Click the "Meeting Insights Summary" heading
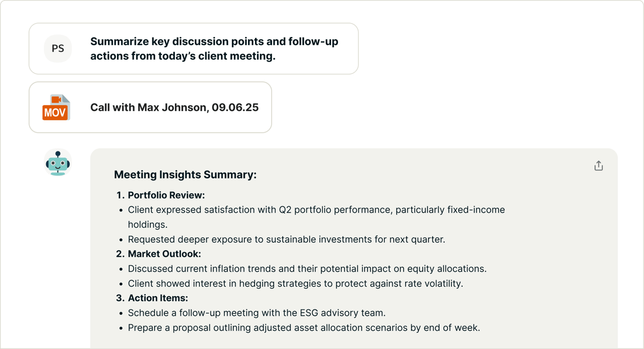 [x=185, y=174]
